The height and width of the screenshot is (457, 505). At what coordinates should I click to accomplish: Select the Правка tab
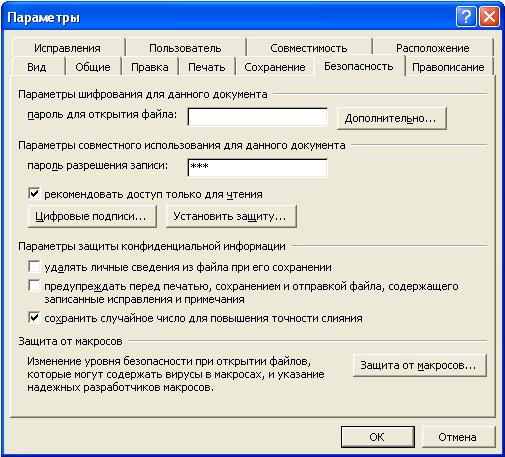(x=150, y=67)
